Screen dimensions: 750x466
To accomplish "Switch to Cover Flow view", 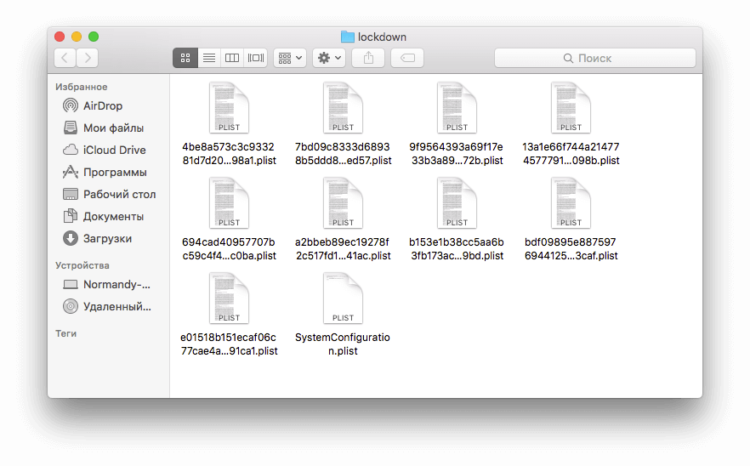I will pos(256,58).
